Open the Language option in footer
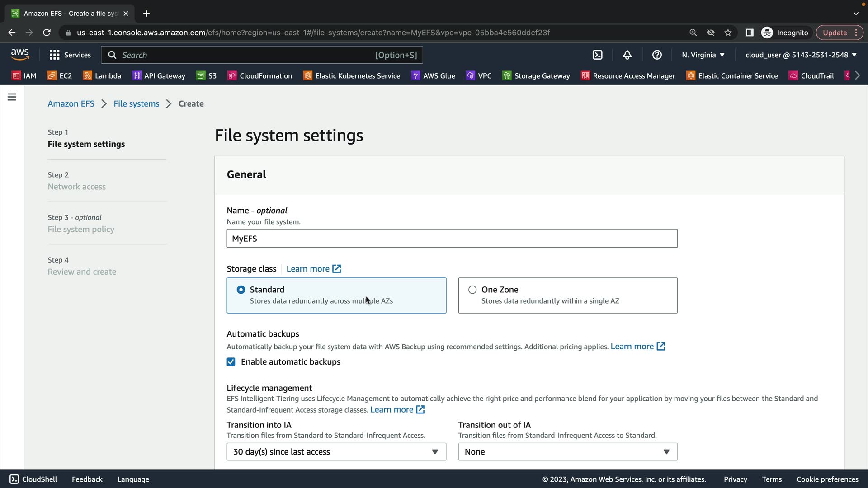The width and height of the screenshot is (868, 488). [133, 479]
